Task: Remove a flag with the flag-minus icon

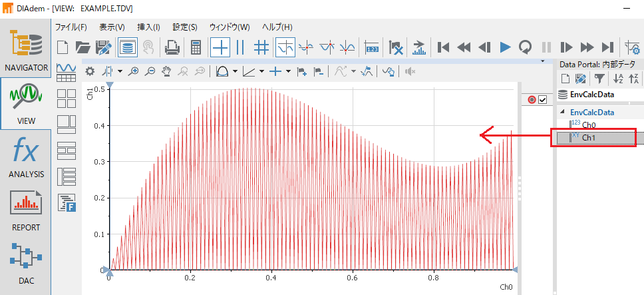Action: (318, 72)
